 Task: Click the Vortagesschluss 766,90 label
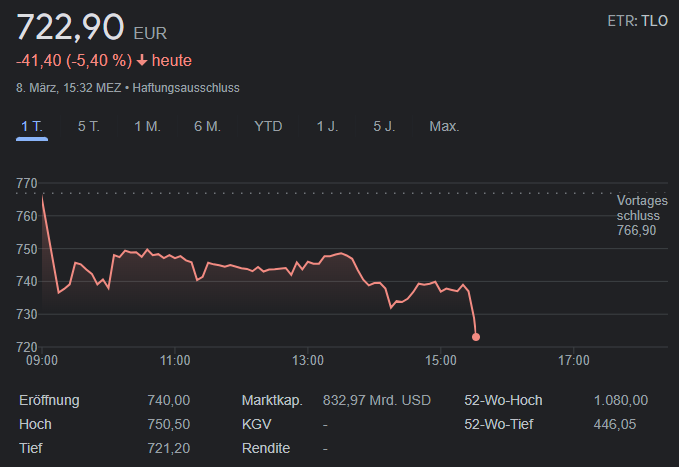(x=638, y=215)
